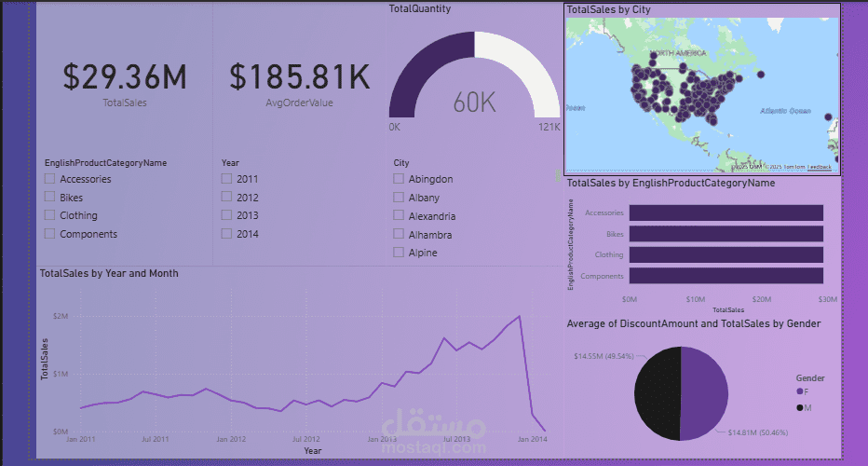The height and width of the screenshot is (466, 868).
Task: Click the Jul 2013 axis label
Action: tap(456, 439)
